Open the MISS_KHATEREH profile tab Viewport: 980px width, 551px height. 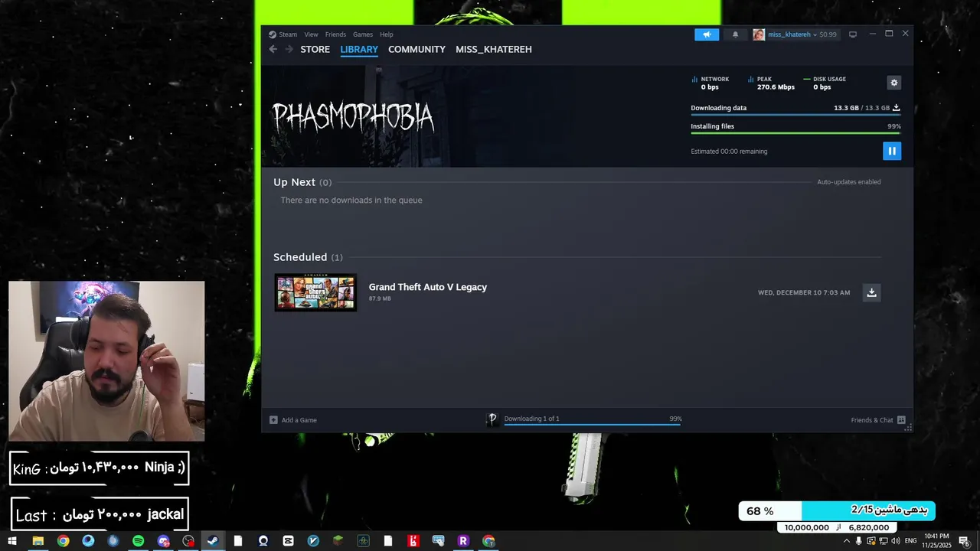point(494,49)
